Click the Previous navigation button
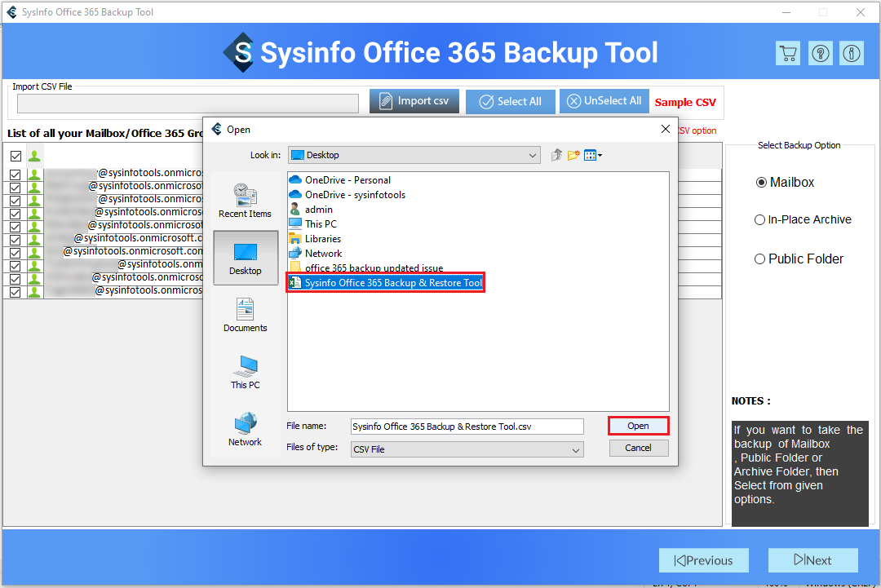881x588 pixels. click(703, 560)
